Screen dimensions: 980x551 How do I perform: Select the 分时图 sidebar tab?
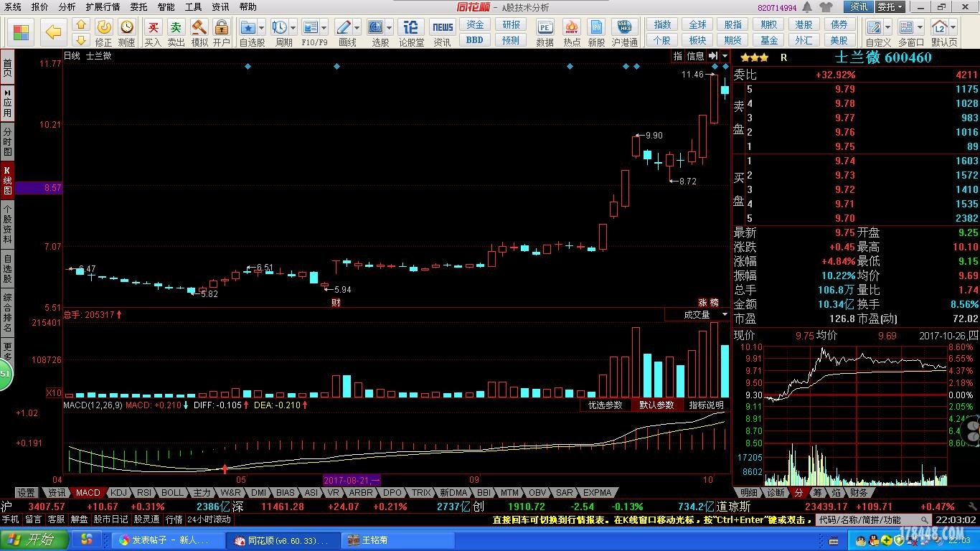coord(7,142)
